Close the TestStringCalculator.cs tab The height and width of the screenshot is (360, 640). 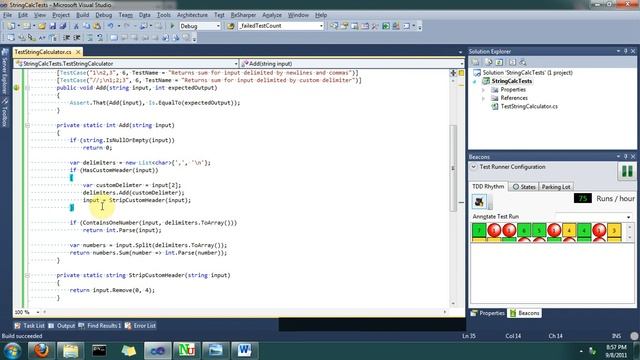[78, 52]
